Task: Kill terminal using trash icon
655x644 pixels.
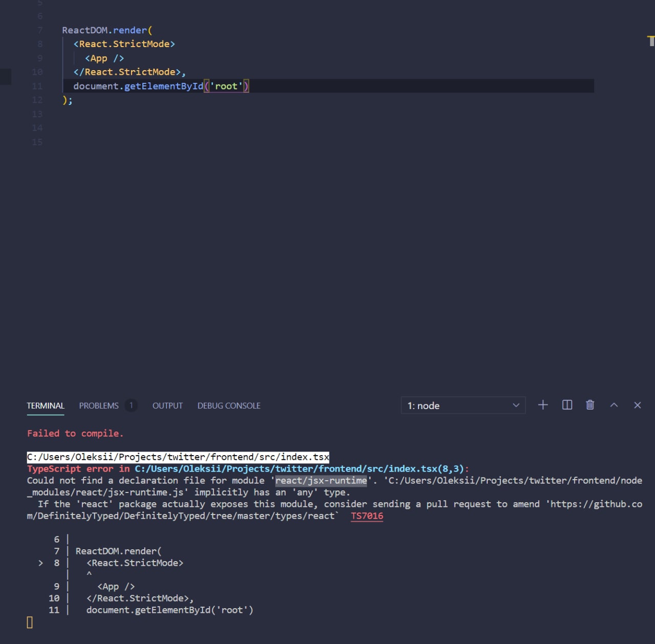Action: pyautogui.click(x=590, y=405)
